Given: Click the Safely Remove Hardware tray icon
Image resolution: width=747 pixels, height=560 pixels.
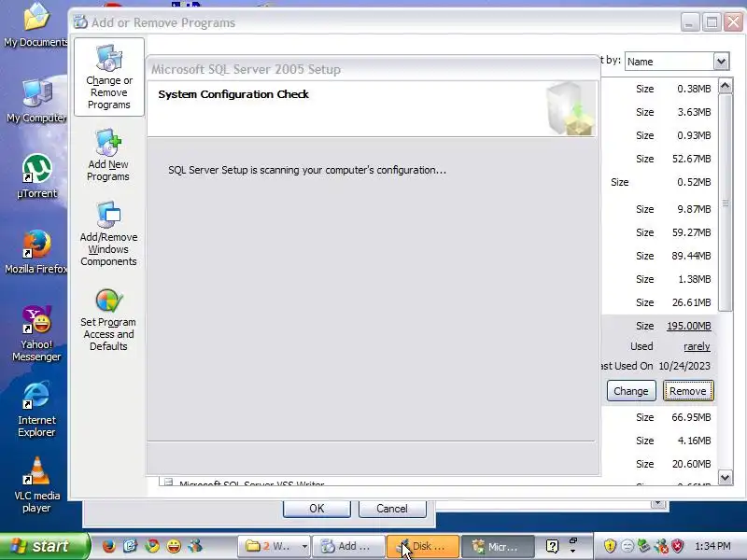Looking at the screenshot, I should [644, 546].
